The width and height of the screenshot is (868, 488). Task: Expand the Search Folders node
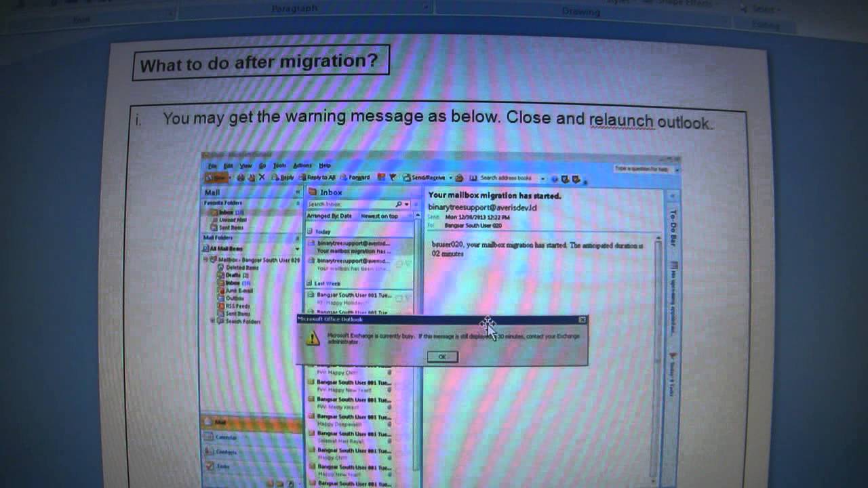(212, 321)
